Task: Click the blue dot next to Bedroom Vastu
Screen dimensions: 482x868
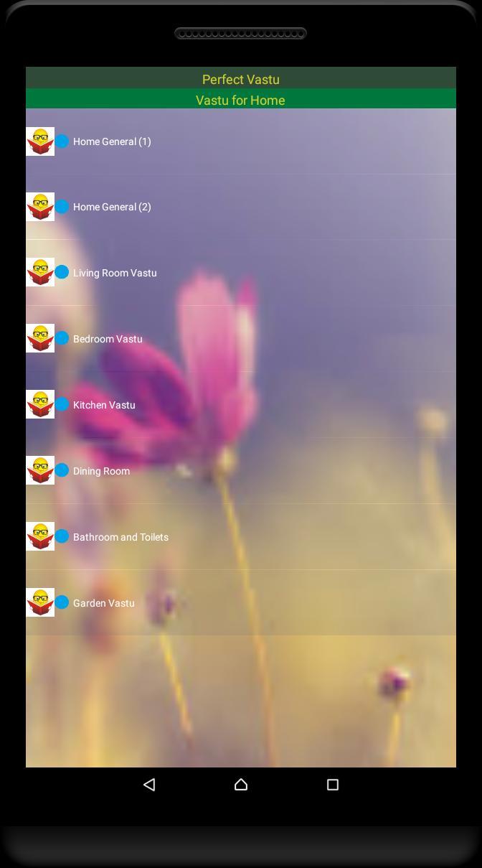Action: [62, 338]
